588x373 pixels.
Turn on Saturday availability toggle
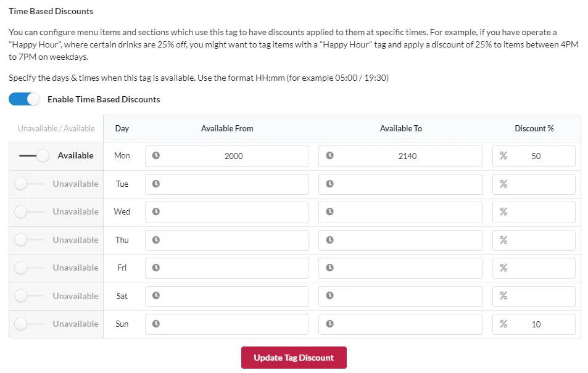click(x=29, y=296)
